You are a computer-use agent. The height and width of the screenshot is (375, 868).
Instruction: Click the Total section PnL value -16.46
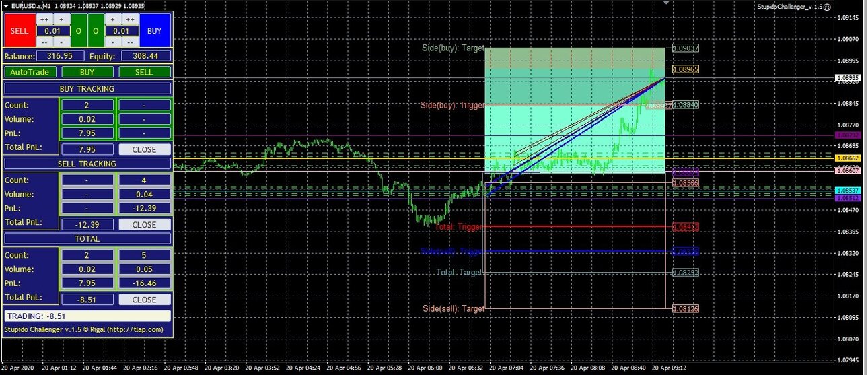[145, 283]
